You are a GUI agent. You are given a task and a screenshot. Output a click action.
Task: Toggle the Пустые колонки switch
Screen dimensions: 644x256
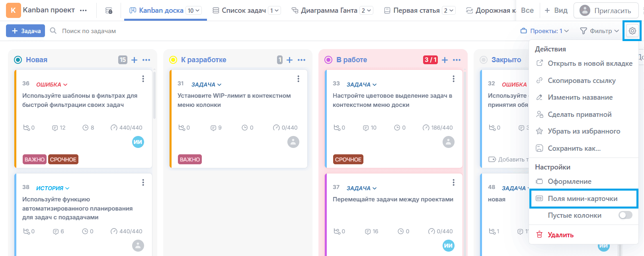625,215
